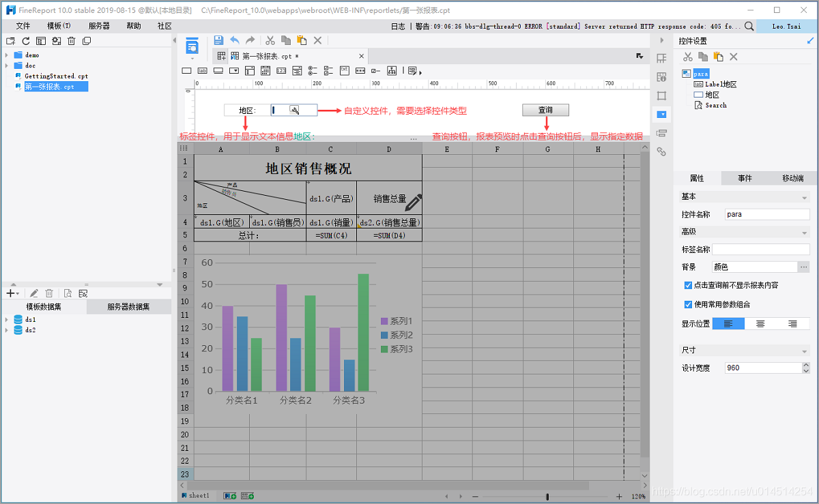Toggle 点击查询前不显示报表内容 checkbox
819x504 pixels.
687,285
